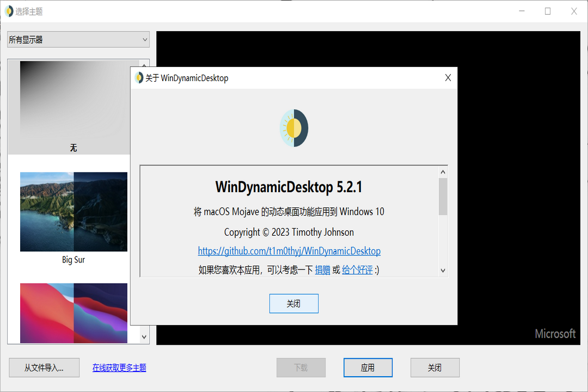
Task: Click the down arrow in the About text scrollbar
Action: (x=443, y=271)
